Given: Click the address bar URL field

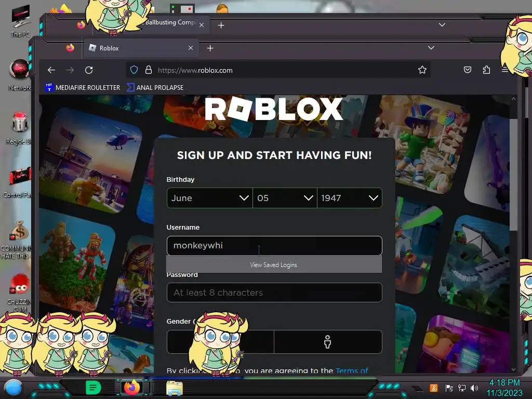Looking at the screenshot, I should 278,70.
